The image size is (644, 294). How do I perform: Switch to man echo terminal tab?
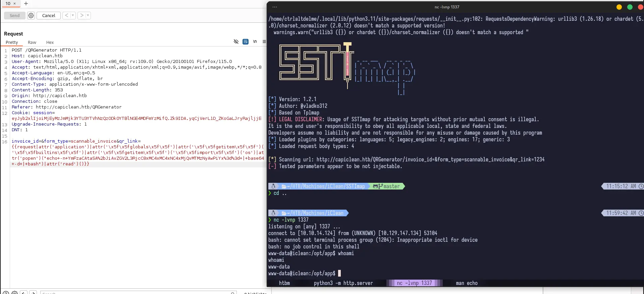pyautogui.click(x=467, y=283)
